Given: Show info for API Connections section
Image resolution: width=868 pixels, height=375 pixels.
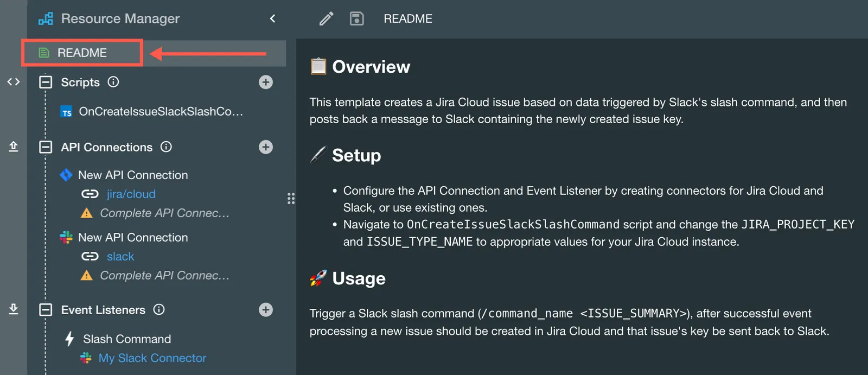Looking at the screenshot, I should (167, 147).
